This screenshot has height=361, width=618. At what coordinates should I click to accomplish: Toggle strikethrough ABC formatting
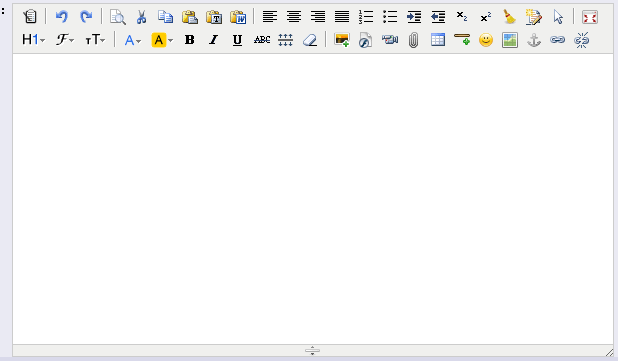tap(262, 40)
